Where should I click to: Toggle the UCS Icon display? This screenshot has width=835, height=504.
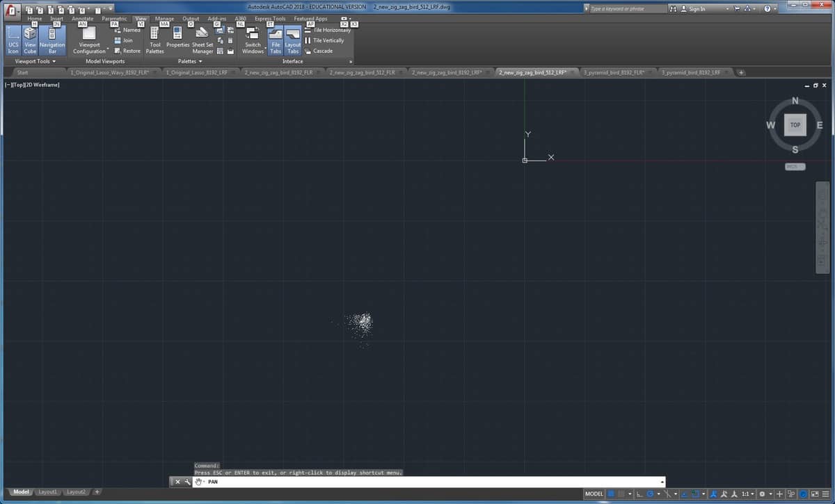(x=13, y=41)
